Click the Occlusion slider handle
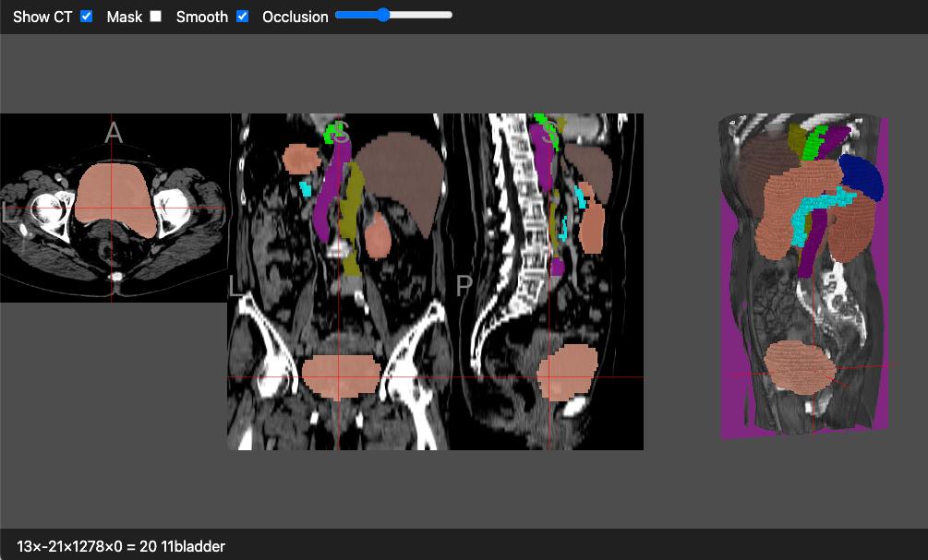The height and width of the screenshot is (560, 928). click(x=382, y=15)
